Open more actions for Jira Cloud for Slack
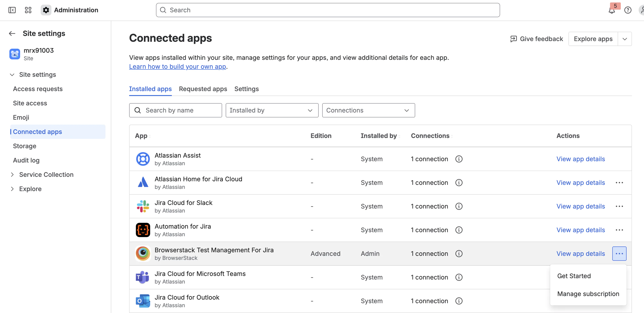Image resolution: width=644 pixels, height=313 pixels. click(x=619, y=206)
